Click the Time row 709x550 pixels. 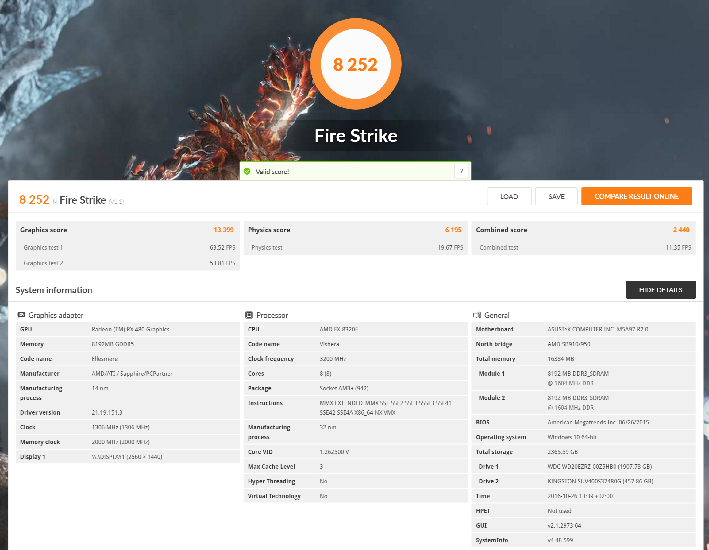583,496
